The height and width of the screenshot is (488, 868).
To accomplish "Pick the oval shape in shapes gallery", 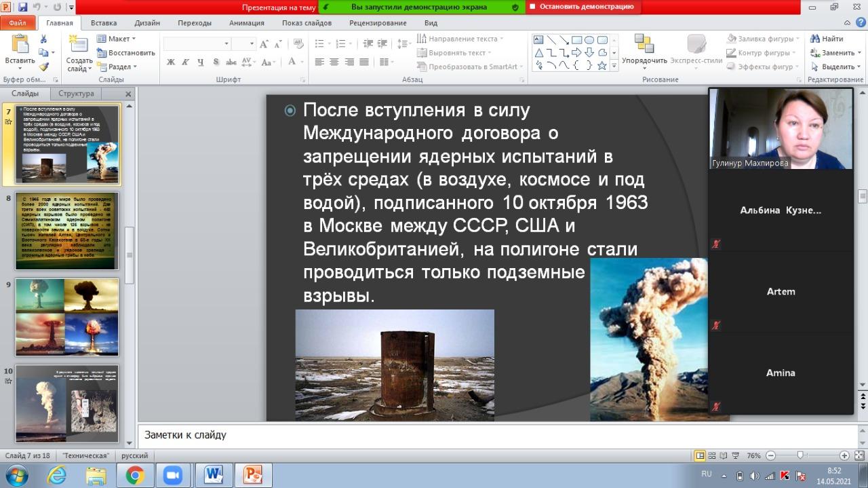I will coord(589,39).
